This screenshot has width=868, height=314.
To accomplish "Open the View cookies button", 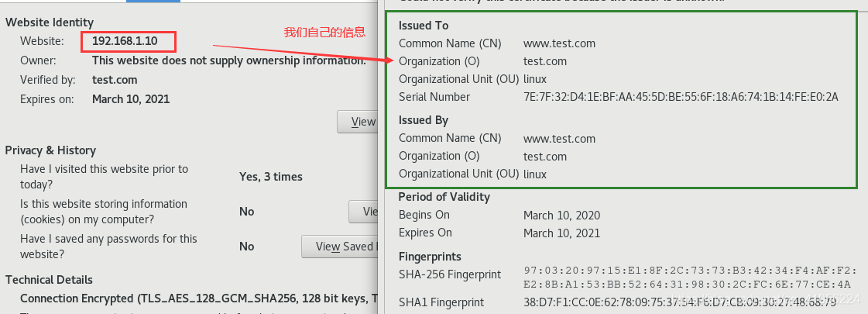I will pos(364,212).
